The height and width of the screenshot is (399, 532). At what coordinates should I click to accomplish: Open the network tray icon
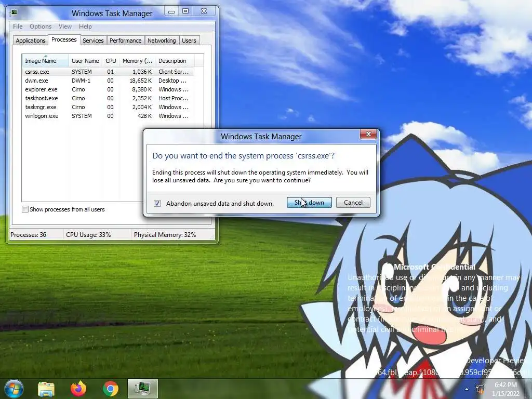[480, 389]
